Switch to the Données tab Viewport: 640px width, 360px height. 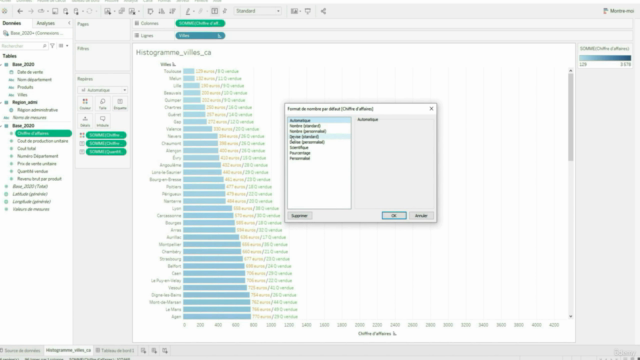[x=12, y=23]
